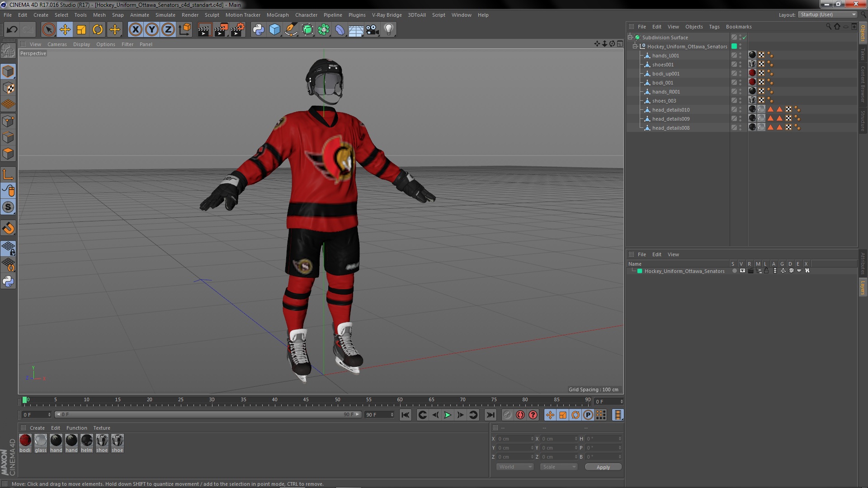Open the MoGraph cloner array icon
This screenshot has width=868, height=488.
click(324, 30)
